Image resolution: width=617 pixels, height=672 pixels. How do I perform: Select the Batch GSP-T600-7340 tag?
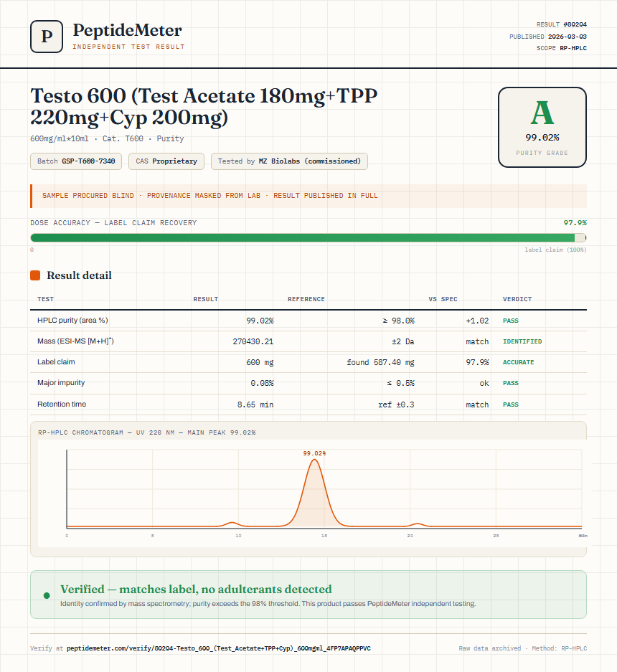[76, 161]
